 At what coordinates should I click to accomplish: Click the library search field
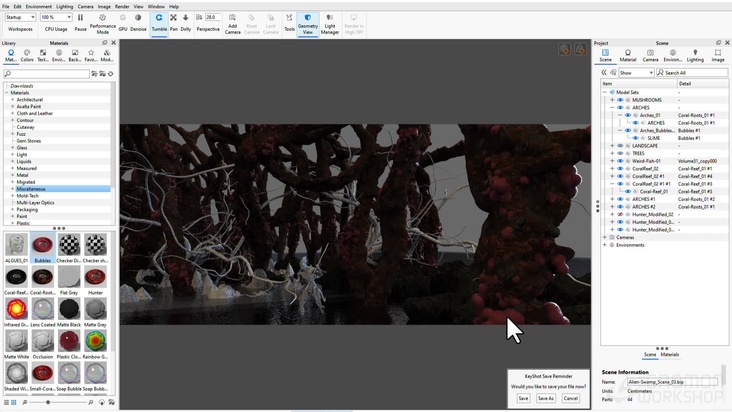46,74
